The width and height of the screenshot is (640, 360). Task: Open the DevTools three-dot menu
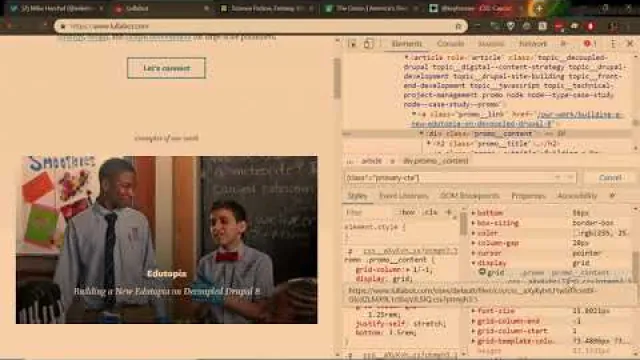point(613,44)
